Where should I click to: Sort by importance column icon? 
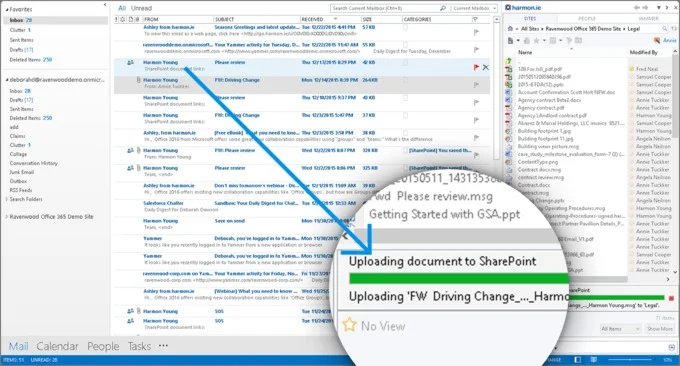click(x=116, y=19)
